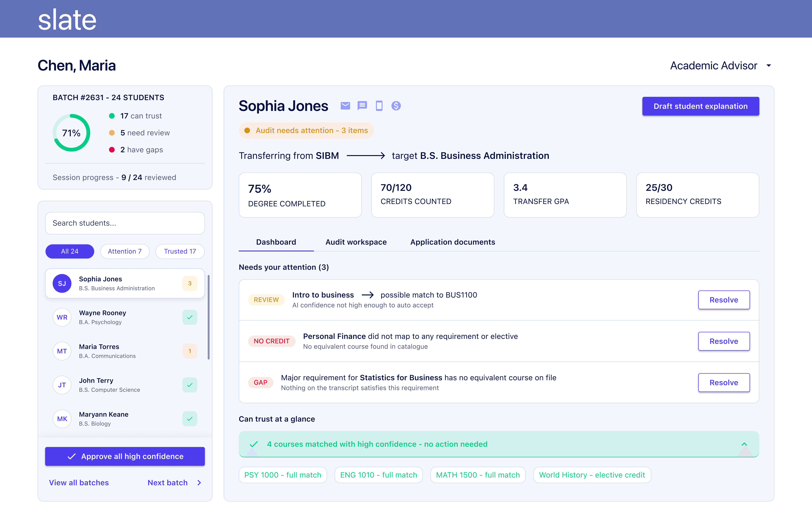Click Maryann Keane green check badge
Viewport: 812px width, 525px height.
click(x=190, y=419)
